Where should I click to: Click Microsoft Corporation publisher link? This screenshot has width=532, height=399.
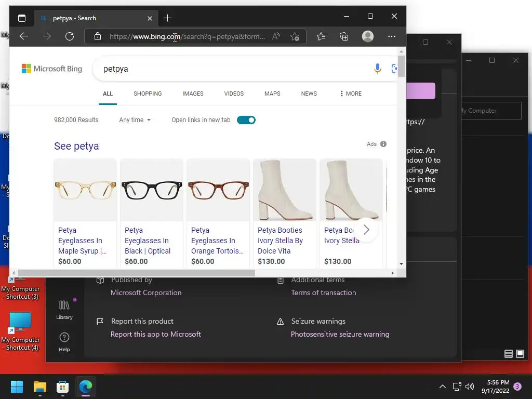[x=146, y=292]
